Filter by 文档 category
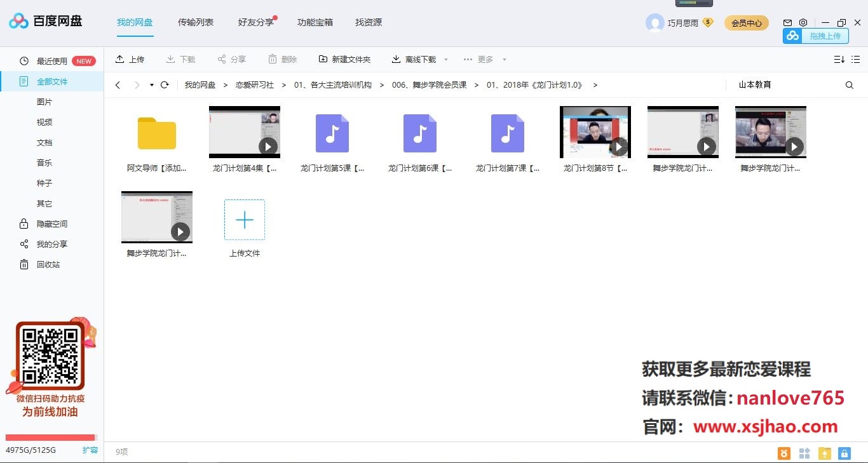 [44, 142]
